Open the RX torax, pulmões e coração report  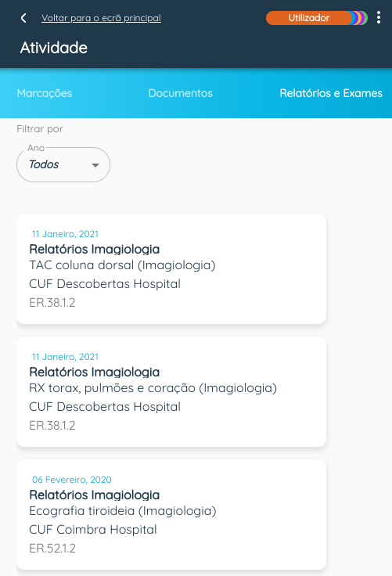point(171,391)
